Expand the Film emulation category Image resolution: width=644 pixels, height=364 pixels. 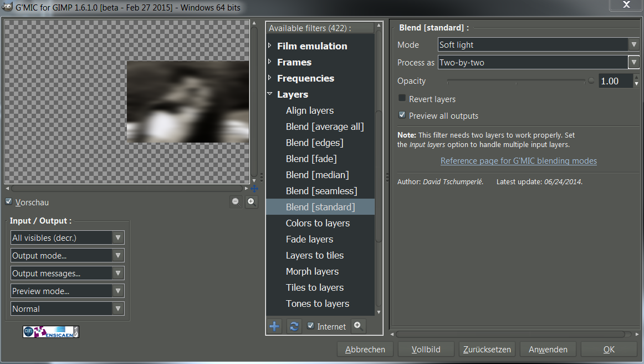point(270,46)
